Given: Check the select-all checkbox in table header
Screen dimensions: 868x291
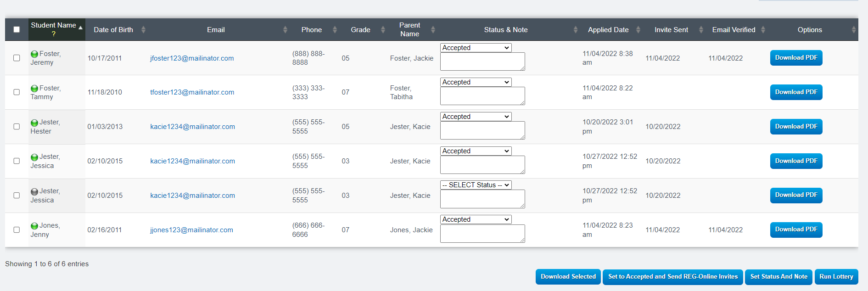Looking at the screenshot, I should pos(17,29).
